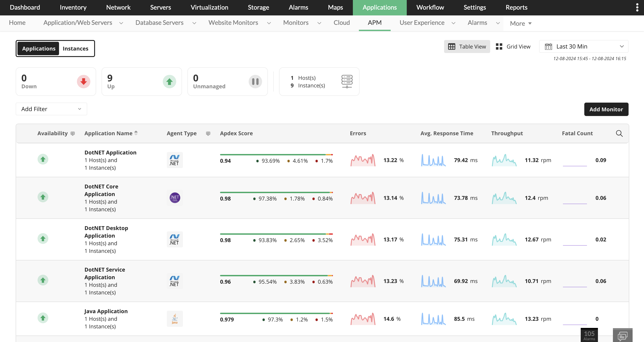Screen dimensions: 644x342
Task: Open the Alarms top menu
Action: point(298,8)
